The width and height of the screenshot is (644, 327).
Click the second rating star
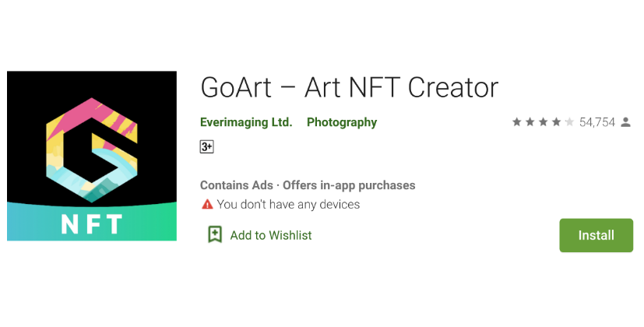tap(530, 122)
